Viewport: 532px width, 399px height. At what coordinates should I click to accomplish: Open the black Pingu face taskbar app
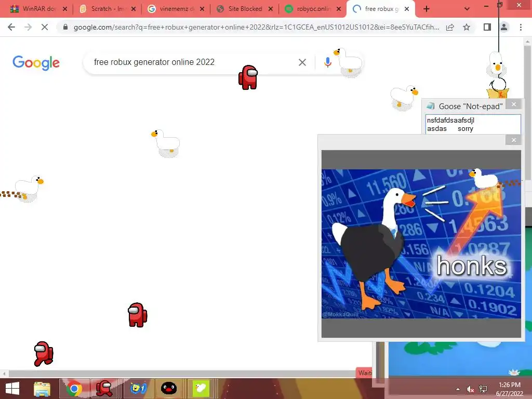coord(169,389)
